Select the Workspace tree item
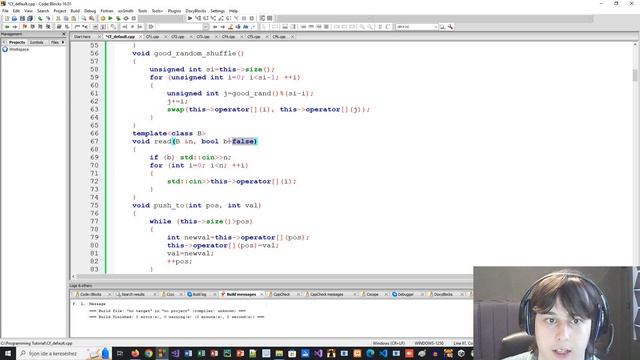 [x=19, y=49]
